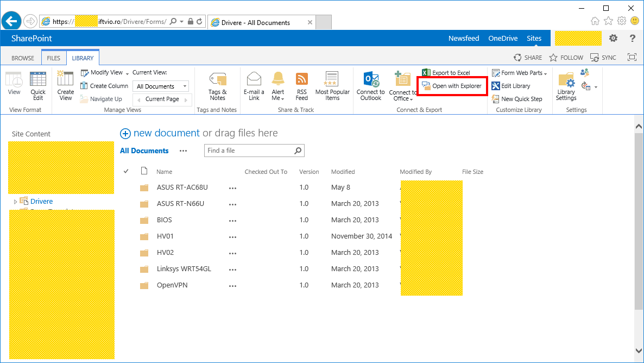The width and height of the screenshot is (644, 363).
Task: Click the FOLLOW button
Action: 566,58
